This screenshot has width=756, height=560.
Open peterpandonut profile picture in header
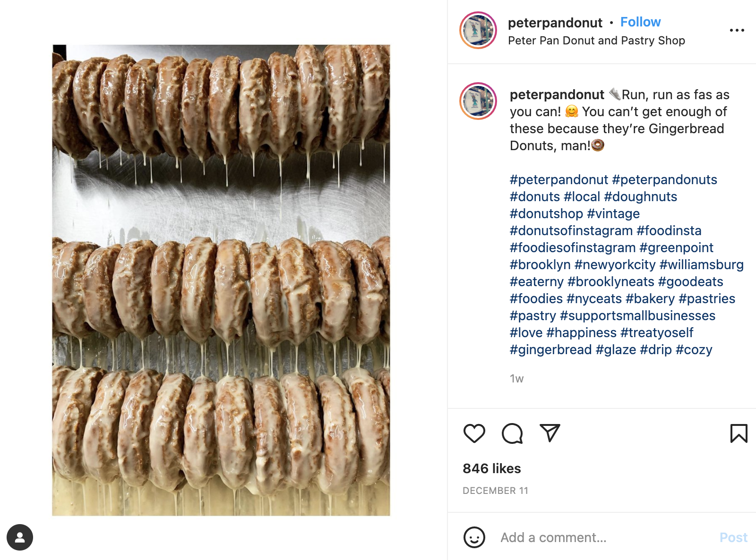[x=478, y=30]
